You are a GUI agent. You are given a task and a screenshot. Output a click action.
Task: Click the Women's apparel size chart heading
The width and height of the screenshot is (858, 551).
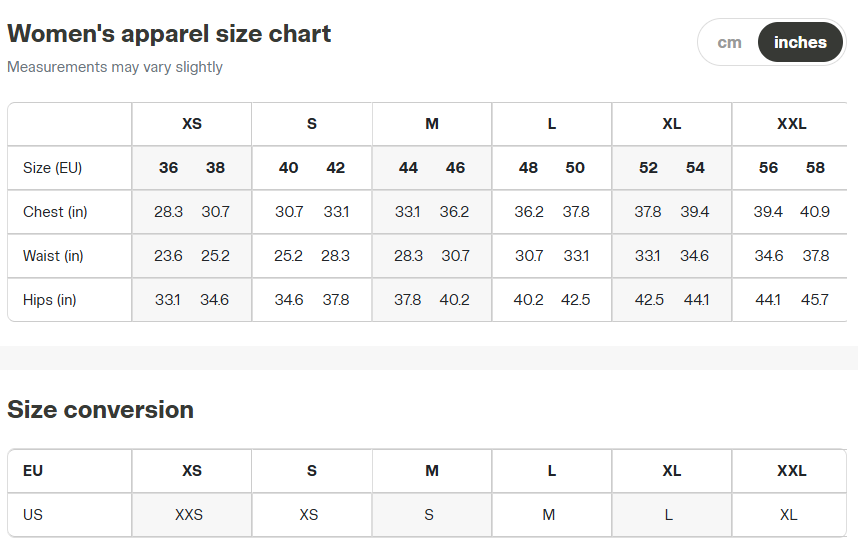coord(169,34)
